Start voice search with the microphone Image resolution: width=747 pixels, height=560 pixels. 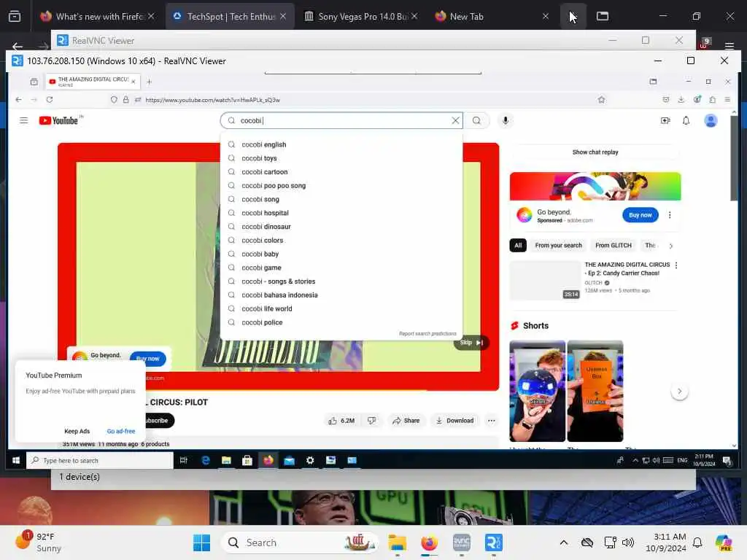click(505, 120)
